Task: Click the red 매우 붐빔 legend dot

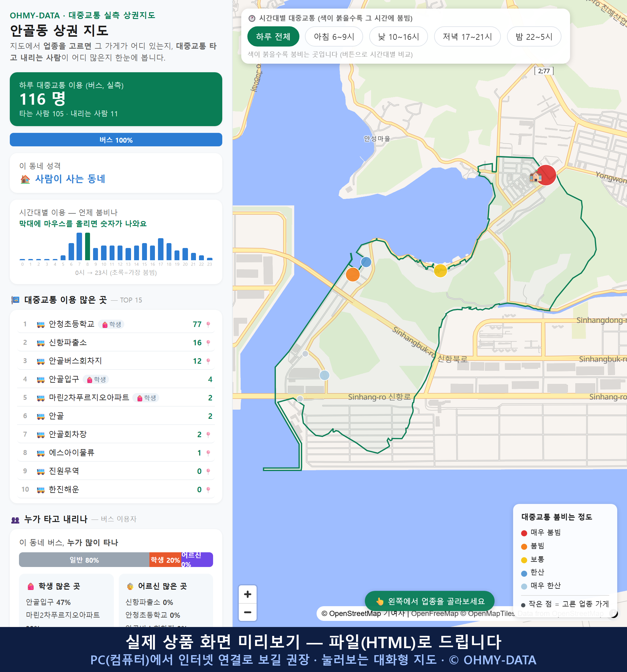Action: [524, 533]
